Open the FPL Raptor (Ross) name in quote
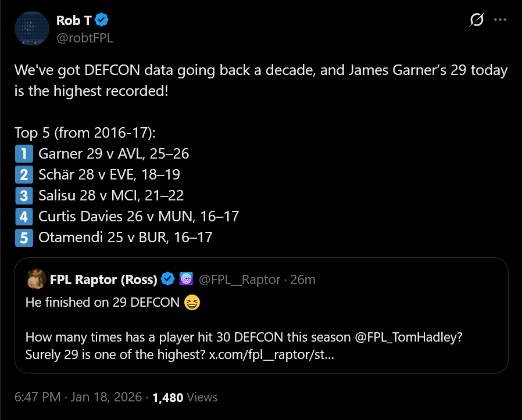The height and width of the screenshot is (420, 522). pyautogui.click(x=103, y=279)
